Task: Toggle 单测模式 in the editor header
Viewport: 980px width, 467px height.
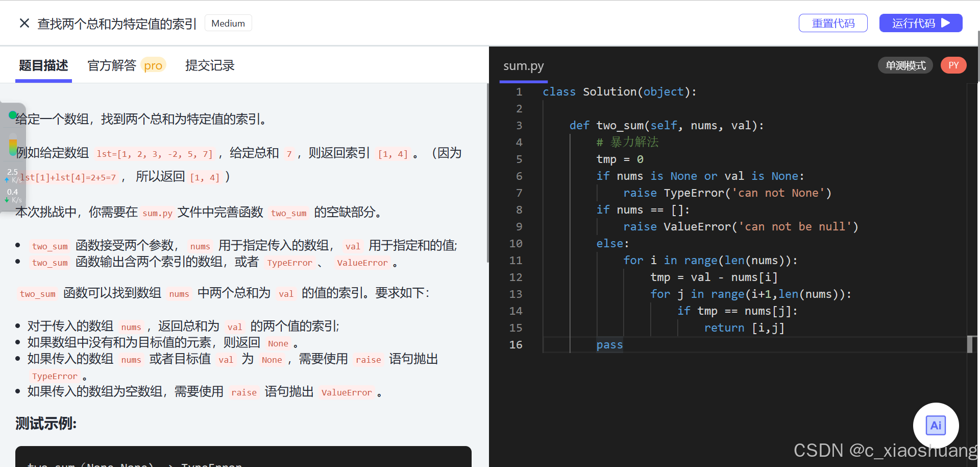Action: pos(905,65)
